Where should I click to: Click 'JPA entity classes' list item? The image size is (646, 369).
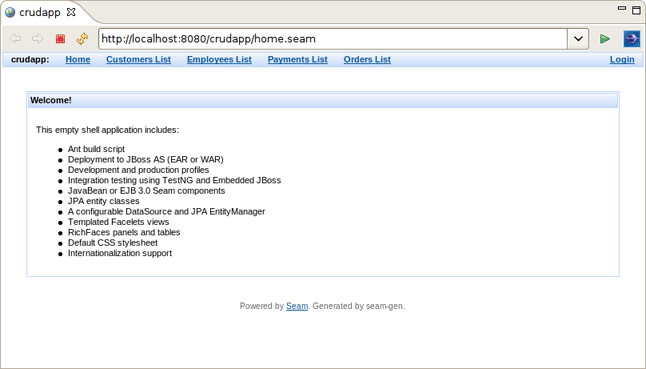click(103, 201)
